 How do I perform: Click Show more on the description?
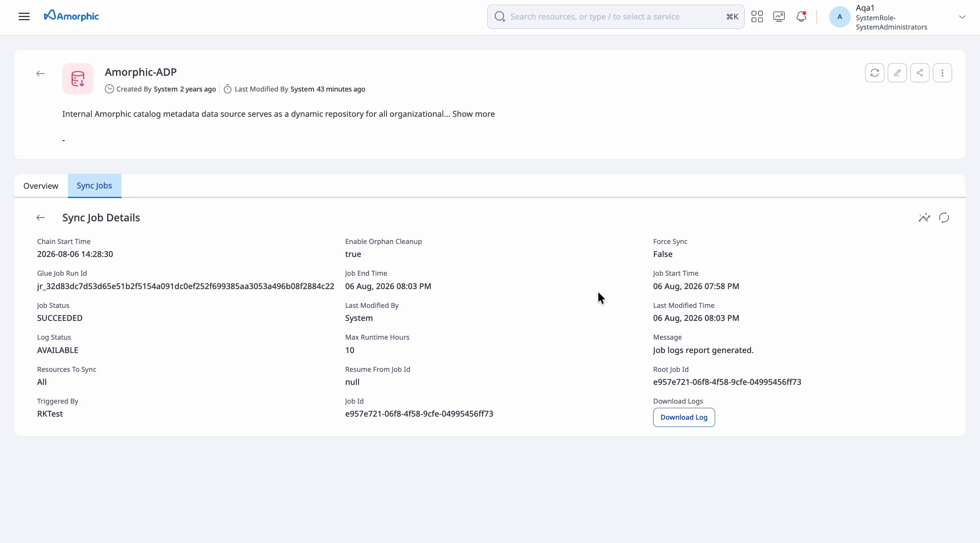pos(474,114)
